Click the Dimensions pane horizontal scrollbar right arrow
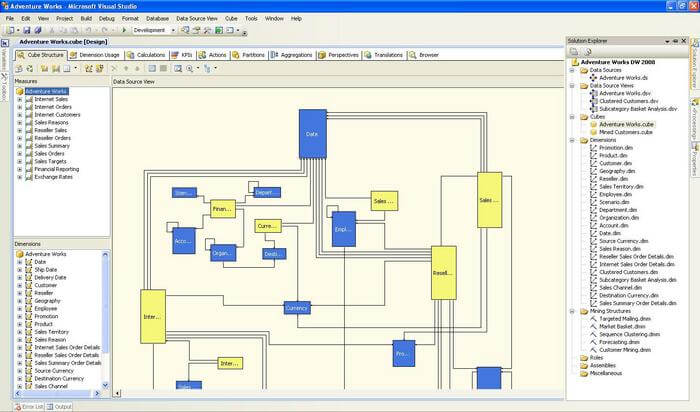The height and width of the screenshot is (412, 700). click(97, 393)
